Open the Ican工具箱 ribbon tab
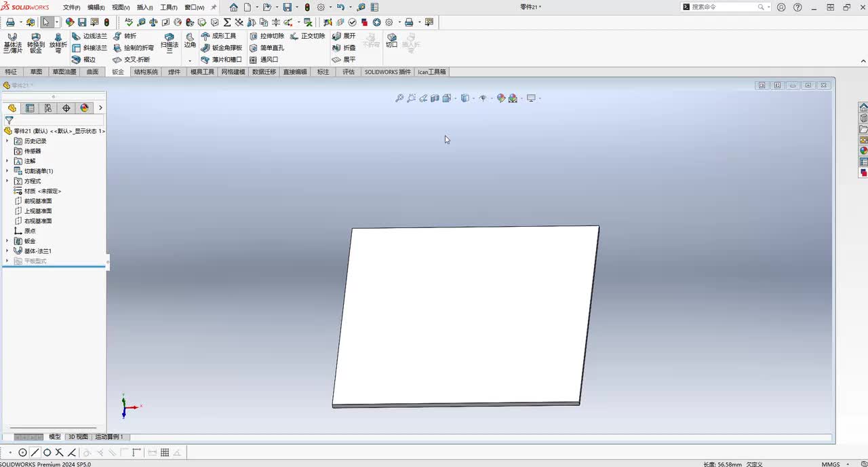 coord(432,72)
